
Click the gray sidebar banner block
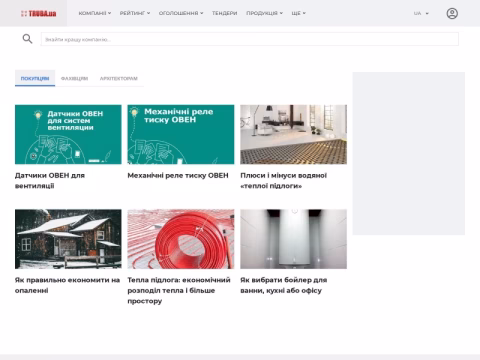[x=409, y=153]
